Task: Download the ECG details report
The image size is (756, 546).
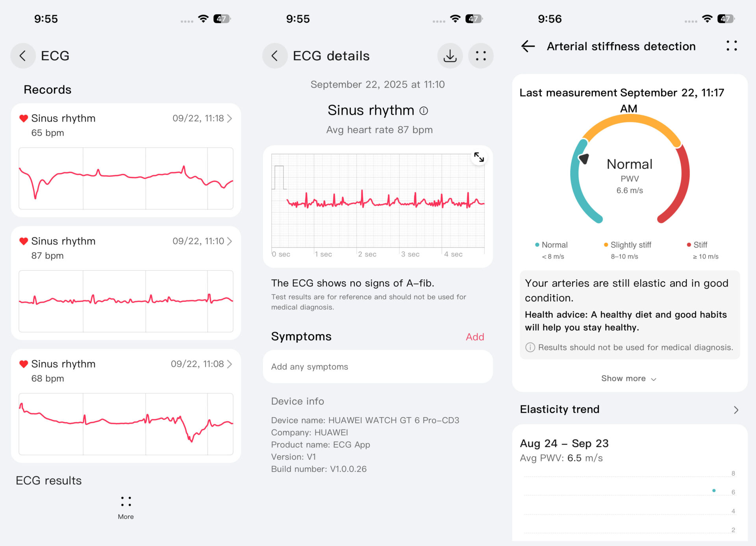Action: click(x=450, y=56)
